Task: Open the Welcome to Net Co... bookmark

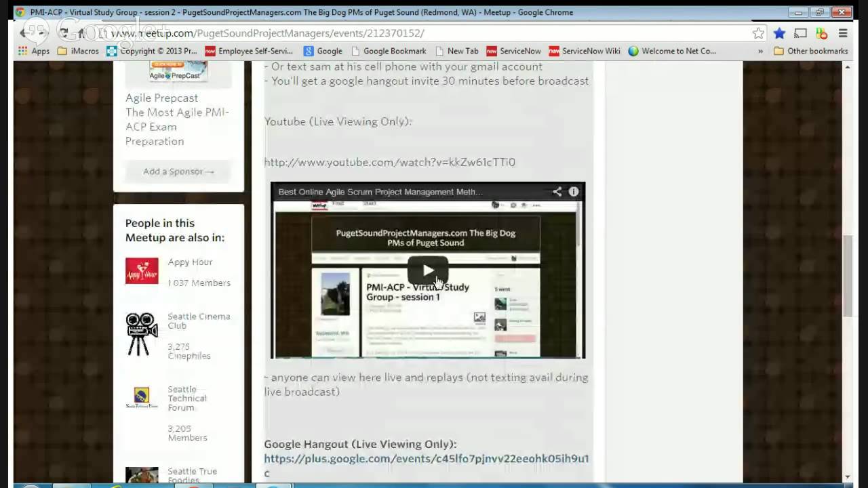Action: click(672, 51)
